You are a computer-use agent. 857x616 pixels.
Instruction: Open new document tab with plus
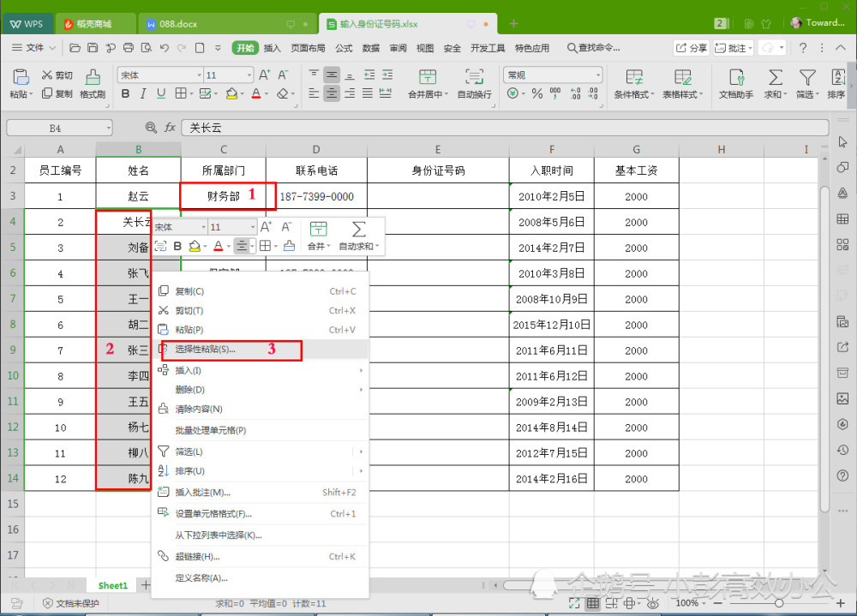[513, 23]
